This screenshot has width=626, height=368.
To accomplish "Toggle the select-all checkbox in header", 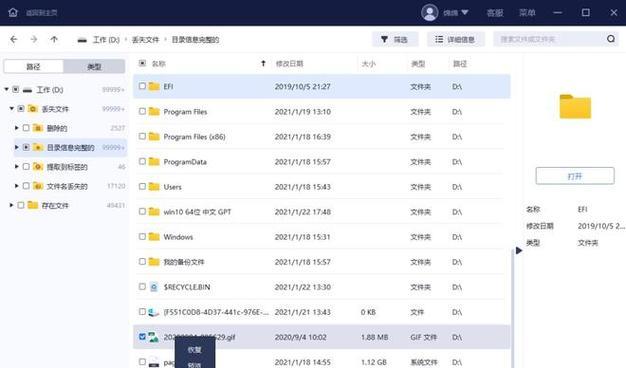I will tap(142, 63).
